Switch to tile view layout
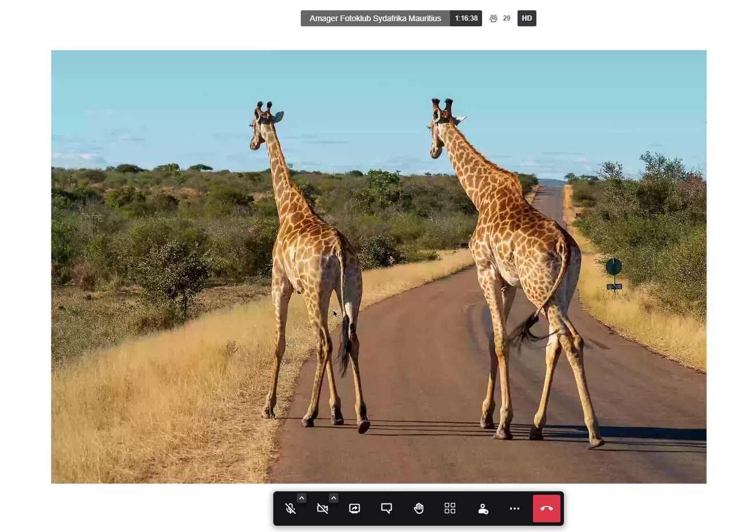Viewport: 756px width, 532px height. click(x=450, y=509)
